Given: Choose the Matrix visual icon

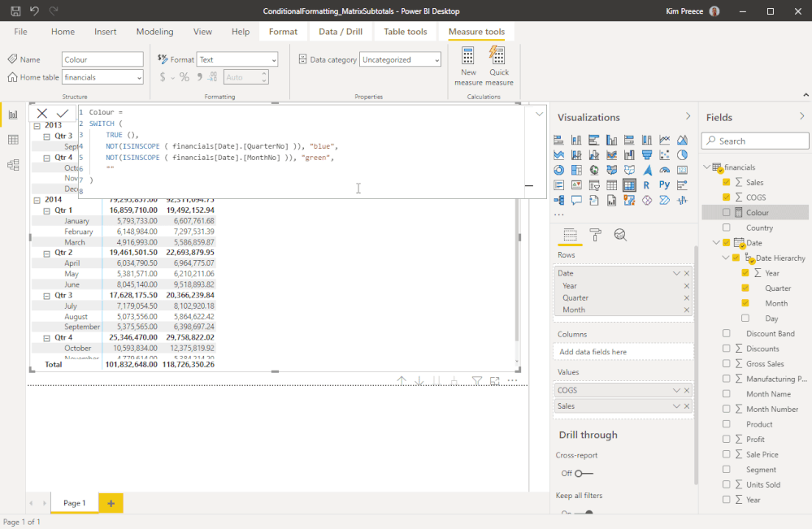Looking at the screenshot, I should (629, 185).
